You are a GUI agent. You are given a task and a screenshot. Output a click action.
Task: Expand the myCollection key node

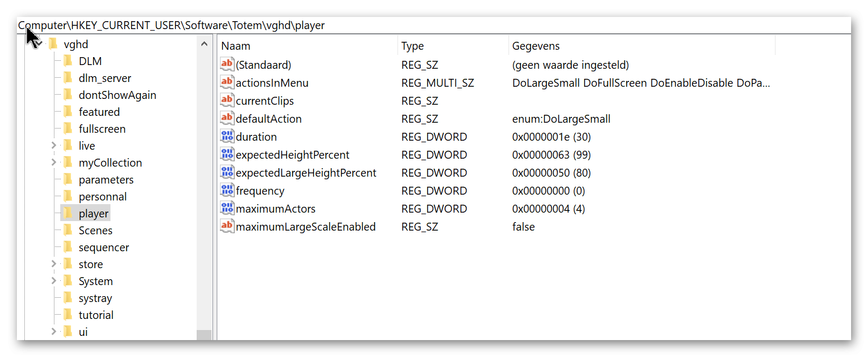53,162
